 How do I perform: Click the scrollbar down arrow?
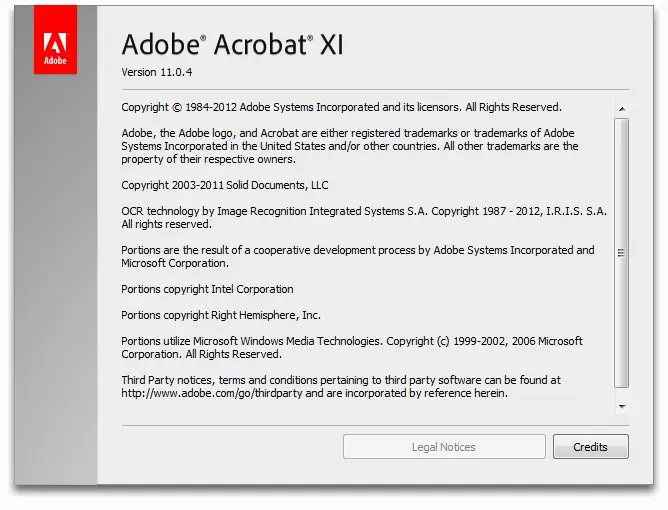coord(622,407)
